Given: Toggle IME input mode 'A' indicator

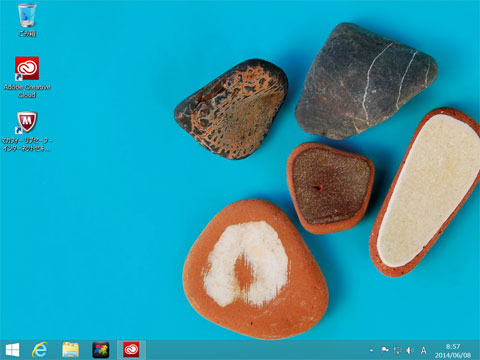Looking at the screenshot, I should 423,350.
